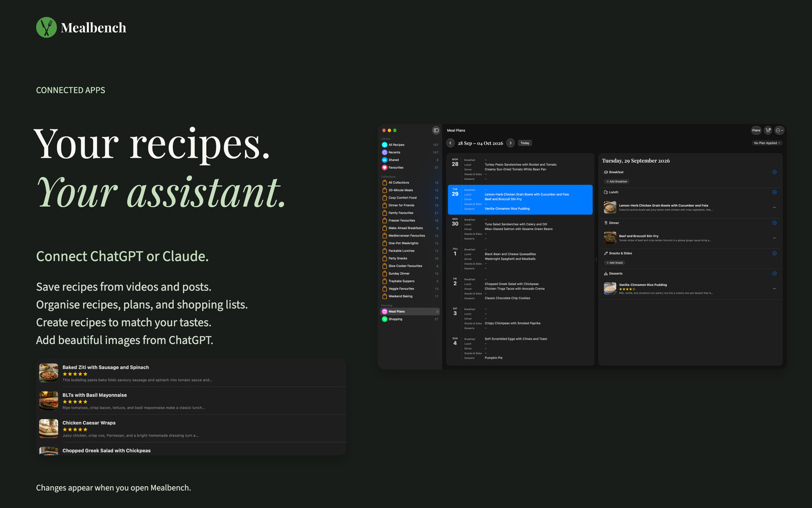Viewport: 812px width, 508px height.
Task: Click the Add Breakfast button
Action: coord(617,181)
